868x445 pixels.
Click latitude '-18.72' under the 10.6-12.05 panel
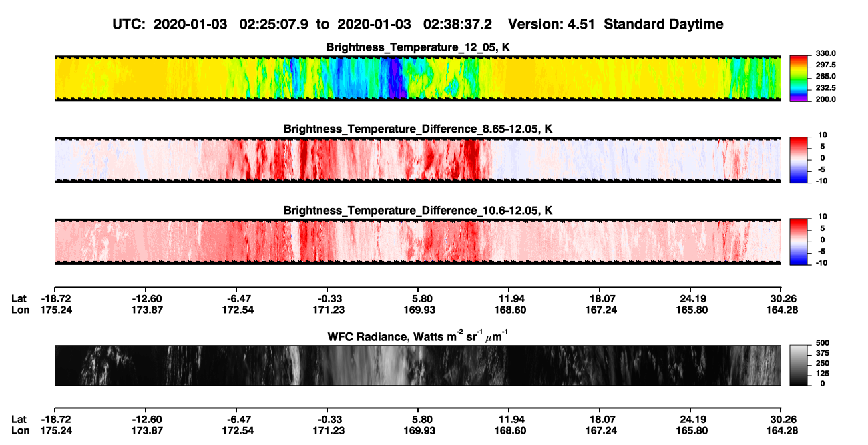pyautogui.click(x=55, y=298)
